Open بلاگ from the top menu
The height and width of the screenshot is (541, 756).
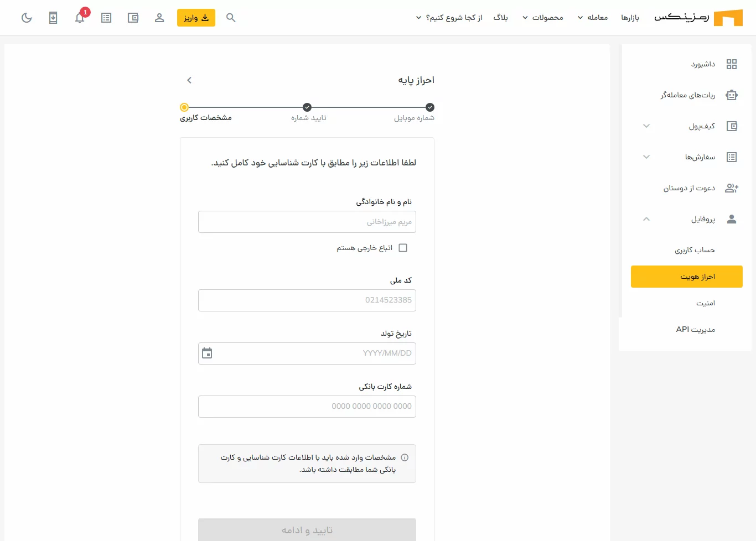click(x=500, y=18)
